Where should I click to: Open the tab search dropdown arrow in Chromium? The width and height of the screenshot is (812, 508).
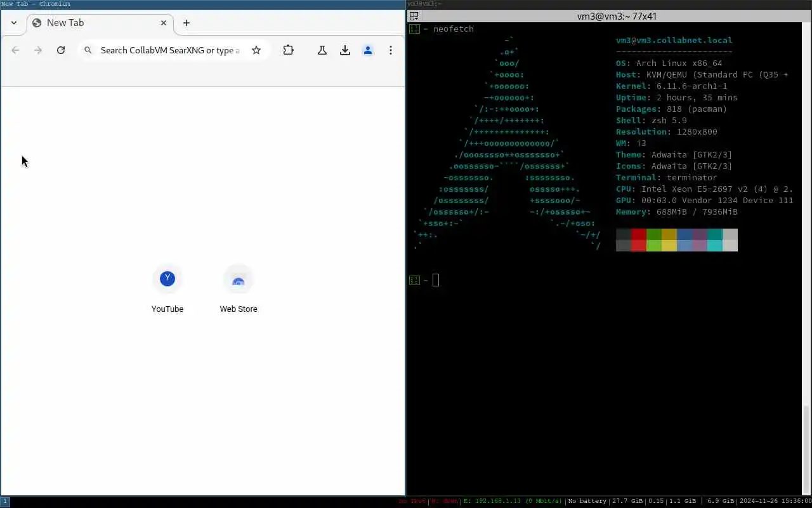pyautogui.click(x=14, y=23)
